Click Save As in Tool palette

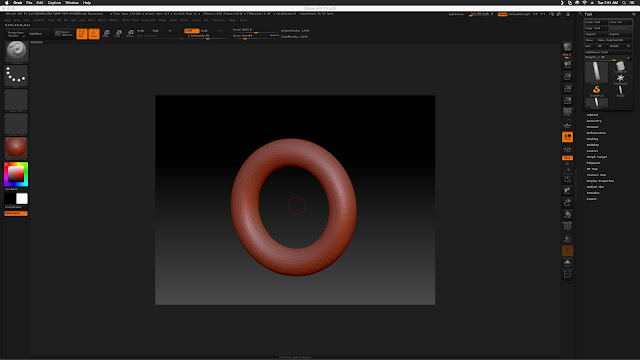(x=620, y=22)
